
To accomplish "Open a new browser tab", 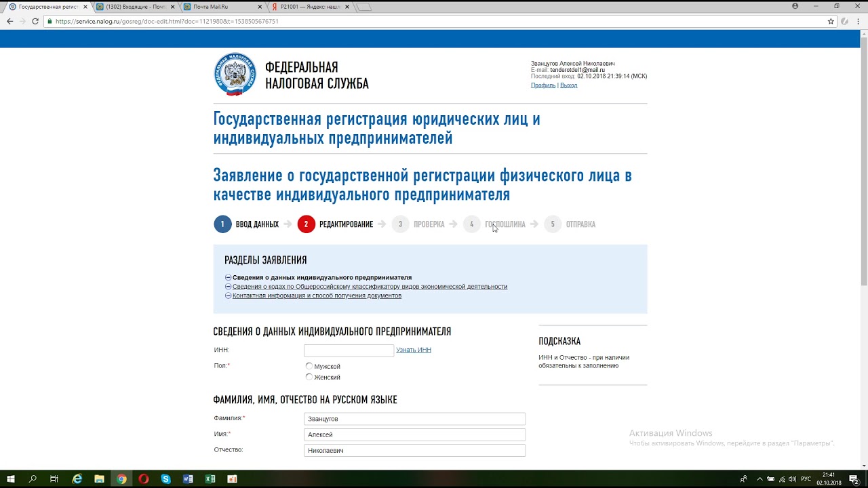I will (x=364, y=7).
